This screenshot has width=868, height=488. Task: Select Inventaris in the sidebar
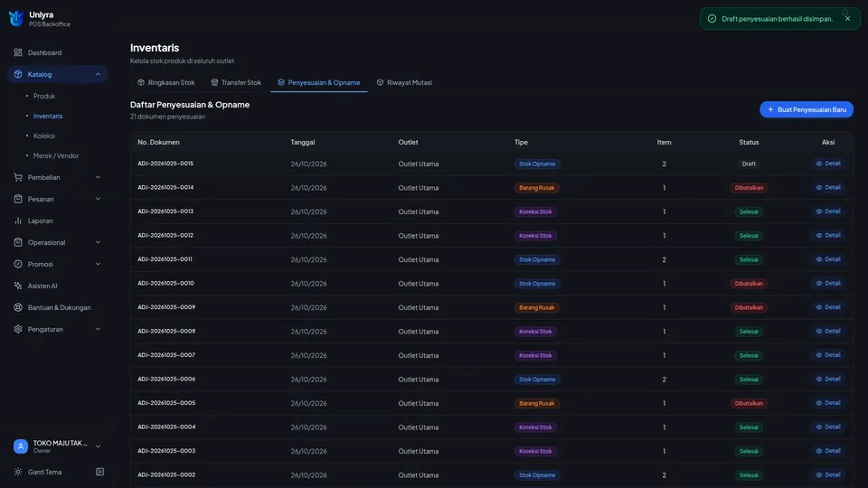pos(48,117)
